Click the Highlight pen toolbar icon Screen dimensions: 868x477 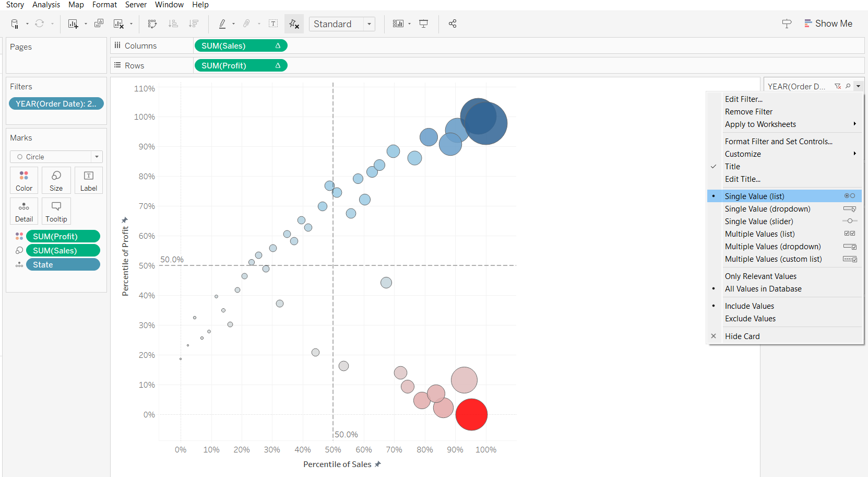(x=222, y=24)
